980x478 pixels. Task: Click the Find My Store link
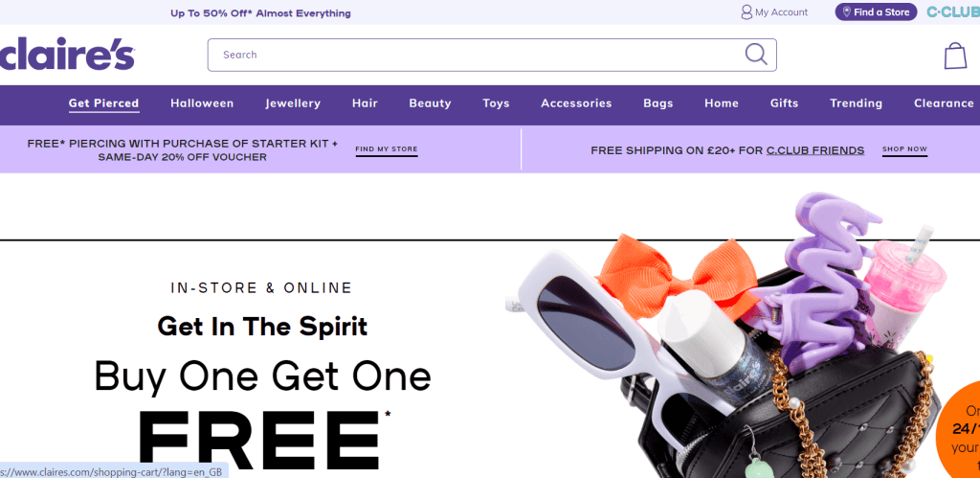pyautogui.click(x=387, y=149)
